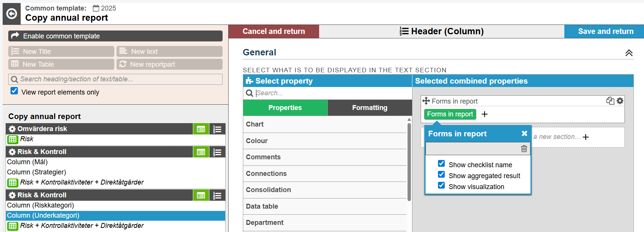644x232 pixels.
Task: Click list icon on Omvärdera risk row
Action: coord(217,129)
